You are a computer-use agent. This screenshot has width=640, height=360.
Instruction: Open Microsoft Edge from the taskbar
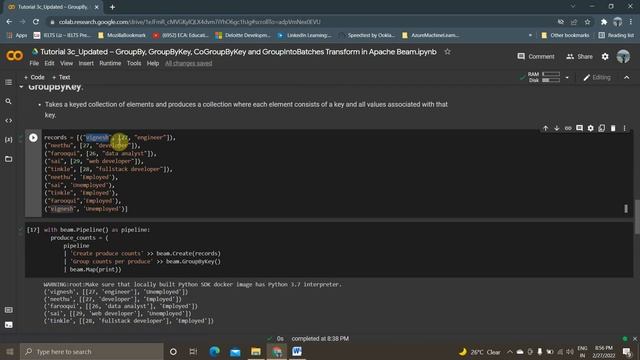click(x=215, y=351)
